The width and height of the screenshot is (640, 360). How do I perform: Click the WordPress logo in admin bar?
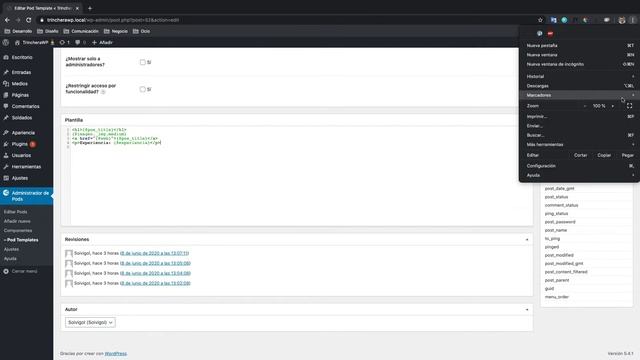click(6, 42)
